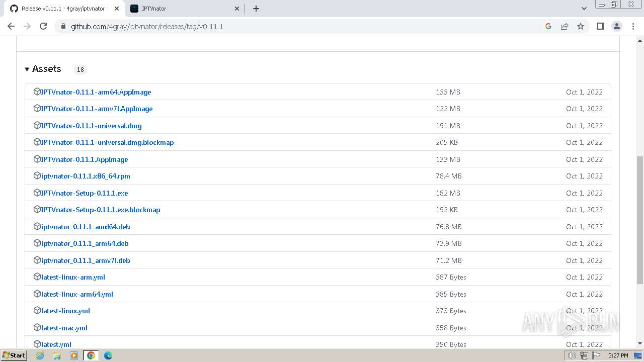Click the Google icon in address bar

point(548,26)
